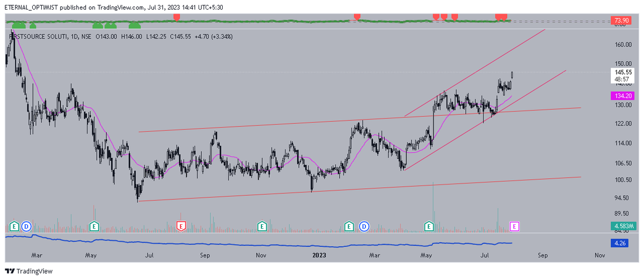Image resolution: width=644 pixels, height=280 pixels.
Task: Click the C145.55 close value
Action: (181, 36)
